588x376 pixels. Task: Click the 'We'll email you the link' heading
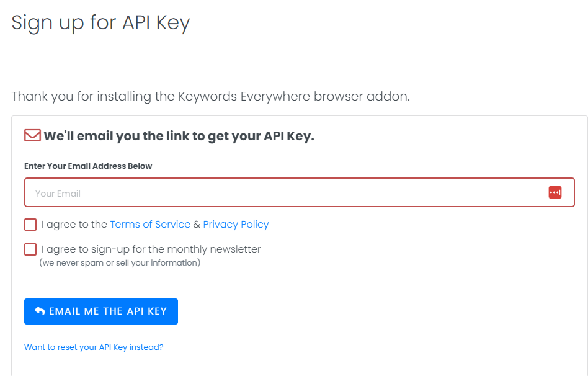pos(179,136)
